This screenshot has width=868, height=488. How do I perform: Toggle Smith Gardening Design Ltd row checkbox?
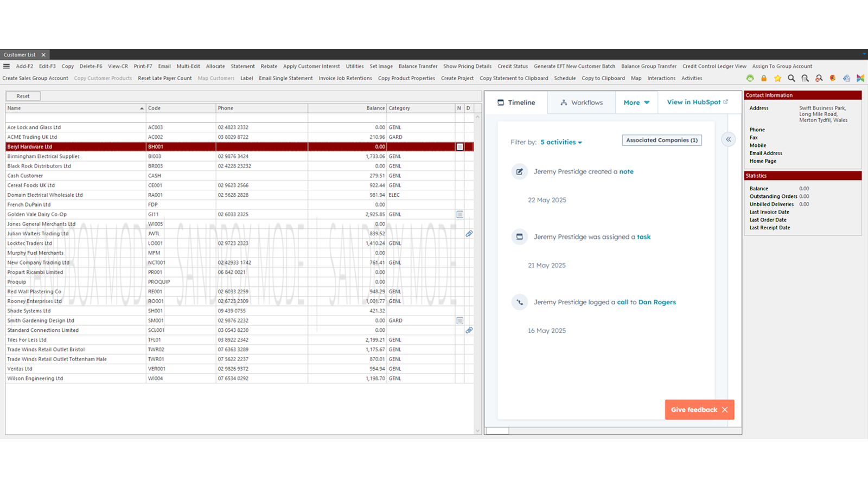tap(459, 320)
